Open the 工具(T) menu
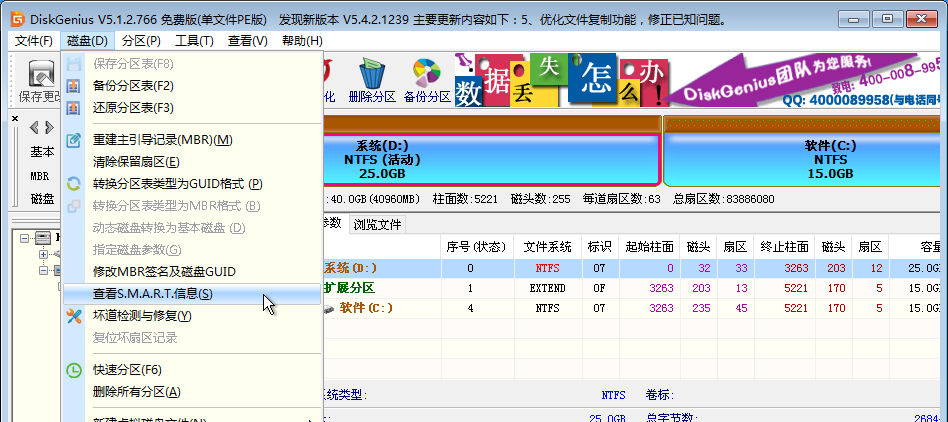This screenshot has height=422, width=948. pyautogui.click(x=194, y=40)
